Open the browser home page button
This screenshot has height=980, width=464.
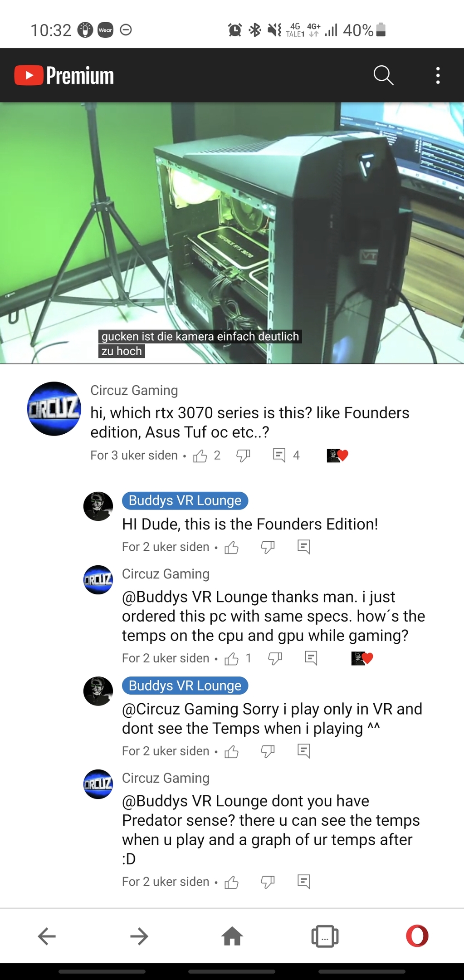click(x=232, y=936)
